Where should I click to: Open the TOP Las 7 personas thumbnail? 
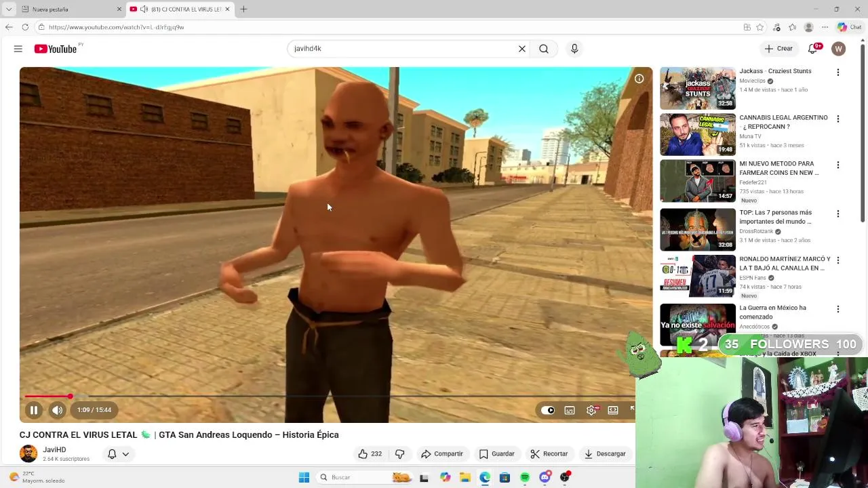[698, 230]
